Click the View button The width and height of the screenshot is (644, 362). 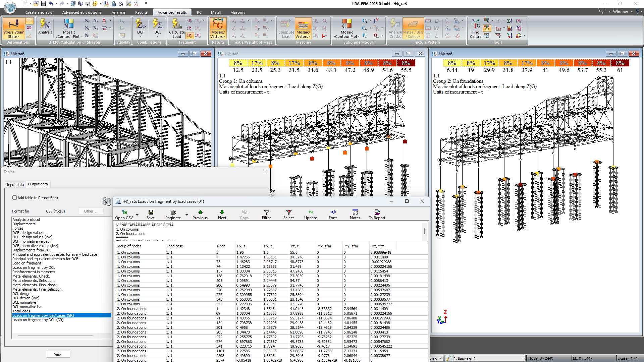(58, 354)
